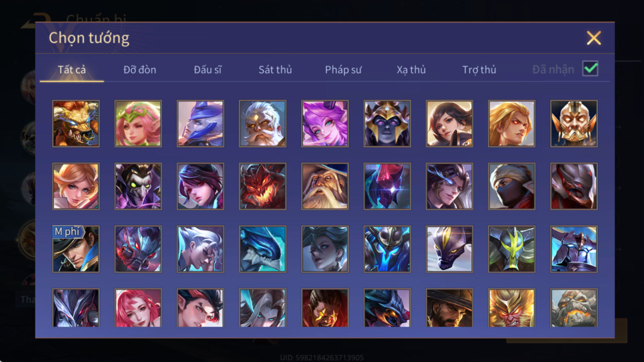Switch to the Trợ thủ tab
Viewport: 644px width, 362px height.
click(479, 70)
